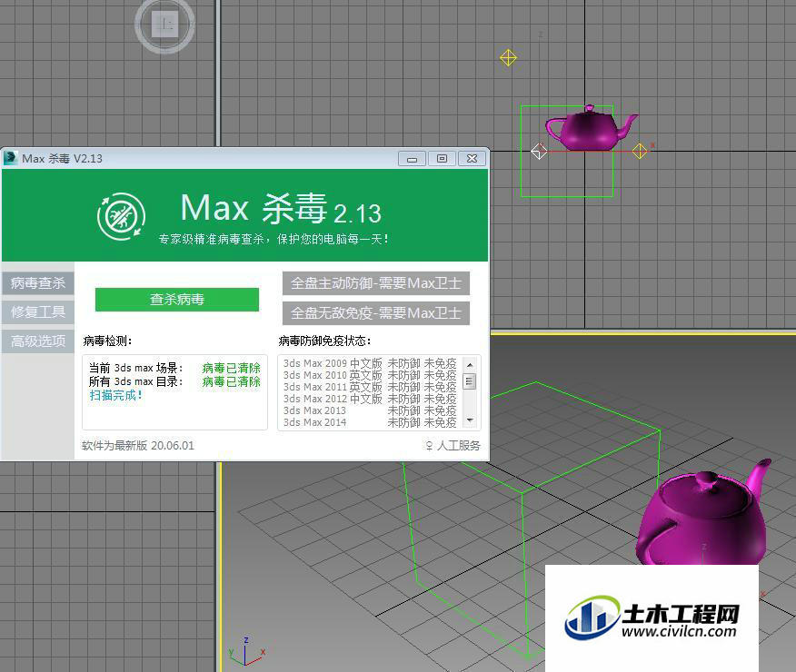Close the Max 杀毒 window
The height and width of the screenshot is (672, 796).
tap(472, 159)
